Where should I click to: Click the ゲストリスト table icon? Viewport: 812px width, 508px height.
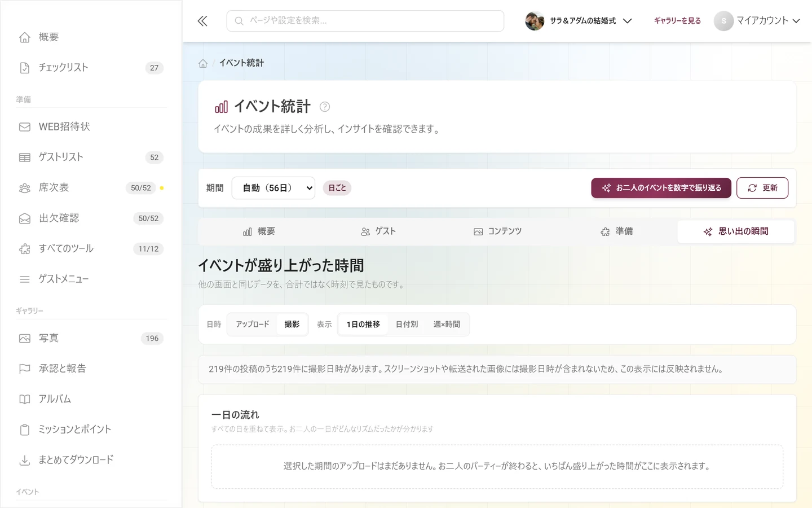[x=25, y=157]
